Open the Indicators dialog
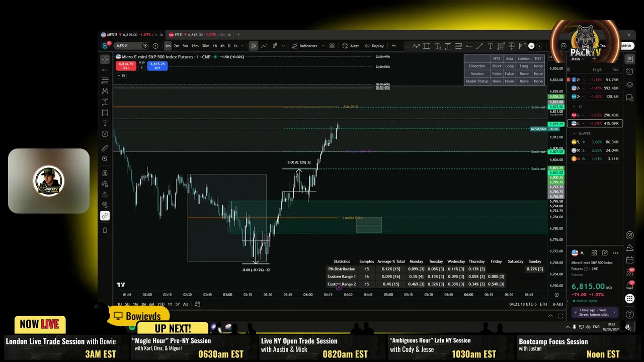The width and height of the screenshot is (644, 362). coord(305,46)
